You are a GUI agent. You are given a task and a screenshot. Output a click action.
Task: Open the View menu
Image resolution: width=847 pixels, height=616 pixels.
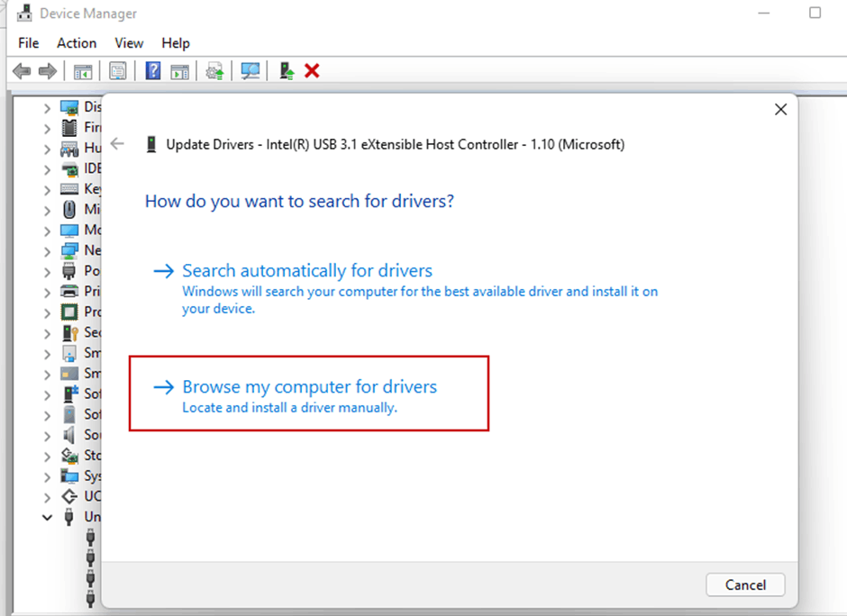(129, 43)
